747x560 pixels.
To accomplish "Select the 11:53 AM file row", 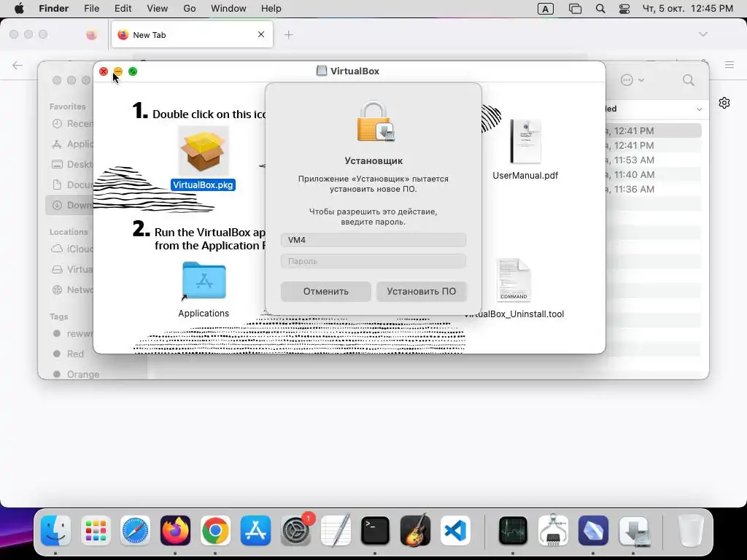I will click(653, 160).
